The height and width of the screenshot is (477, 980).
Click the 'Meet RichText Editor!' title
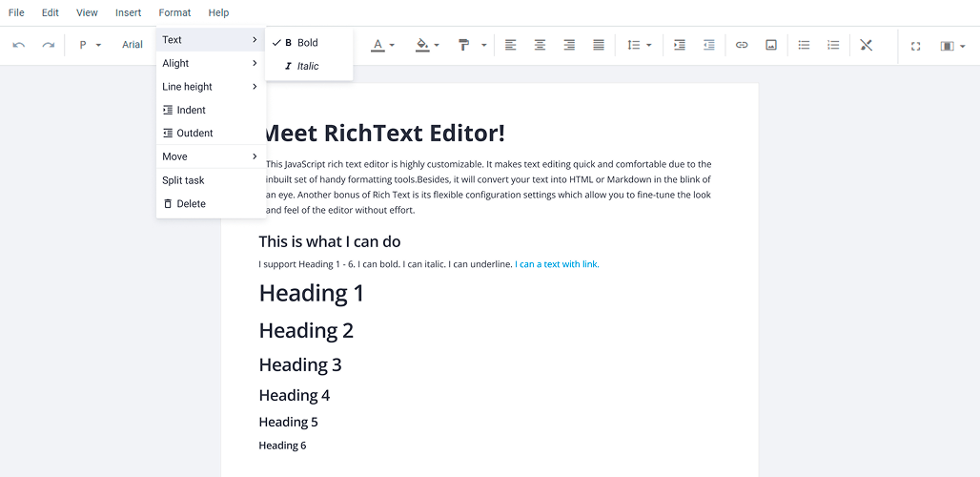coord(383,134)
